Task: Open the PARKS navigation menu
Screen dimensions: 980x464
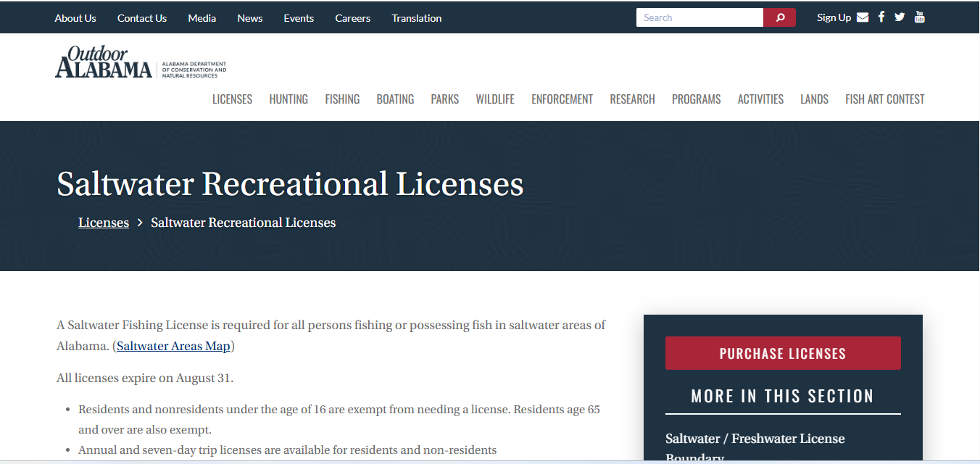Action: point(445,99)
